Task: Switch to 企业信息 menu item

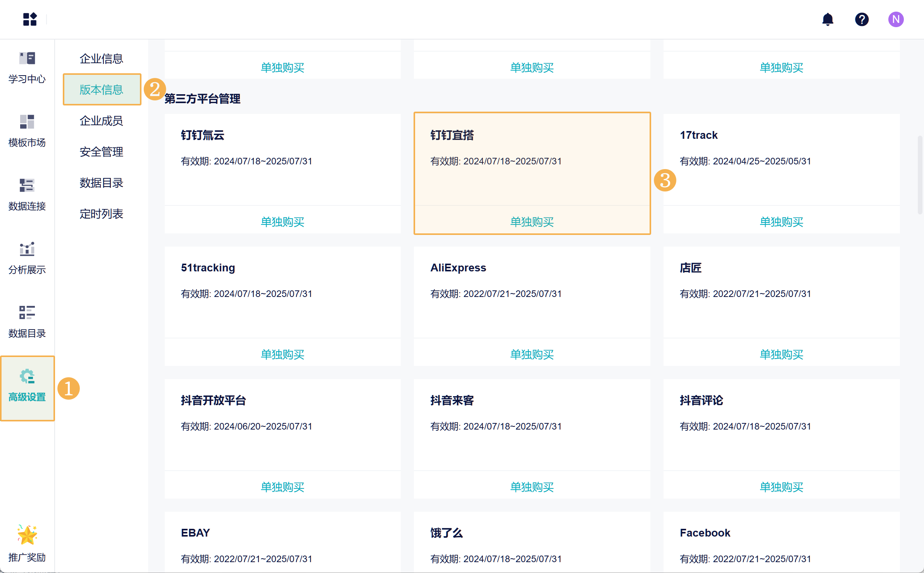Action: point(101,59)
